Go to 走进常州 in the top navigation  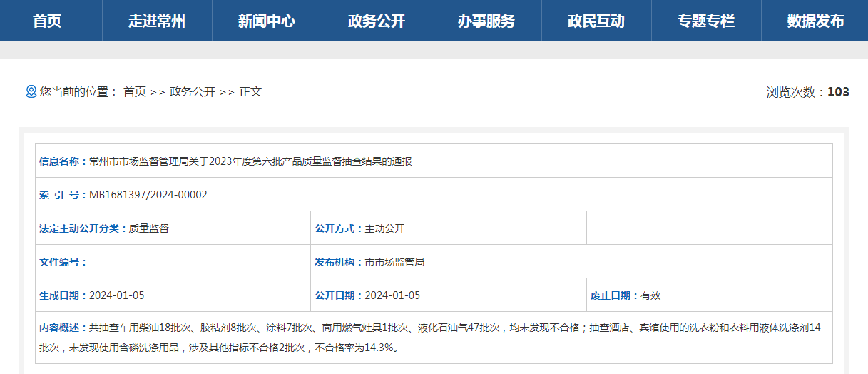point(157,21)
